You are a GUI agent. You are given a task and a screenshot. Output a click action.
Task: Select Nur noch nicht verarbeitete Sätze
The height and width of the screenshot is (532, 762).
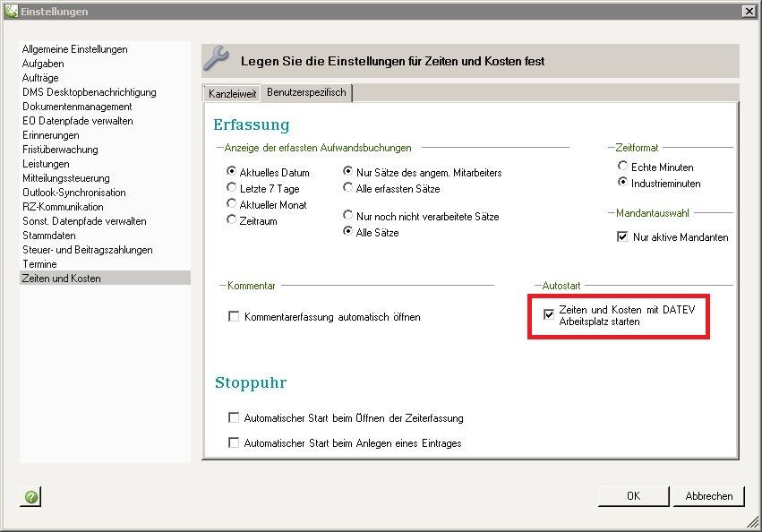349,217
